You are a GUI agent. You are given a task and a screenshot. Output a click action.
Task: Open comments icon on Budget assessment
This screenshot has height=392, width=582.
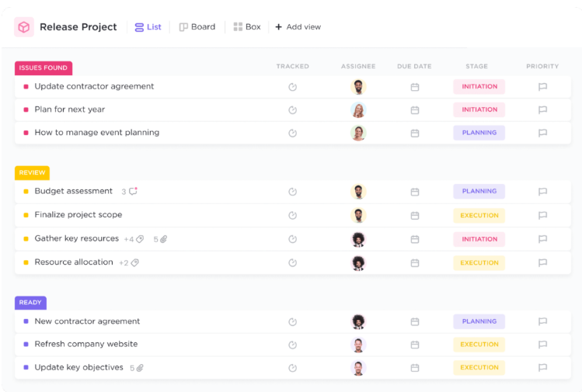pos(133,191)
